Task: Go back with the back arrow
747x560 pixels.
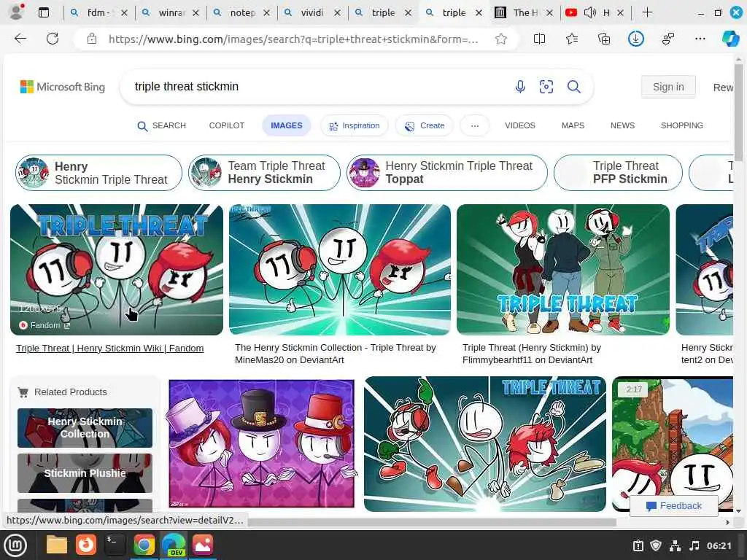Action: [x=20, y=39]
